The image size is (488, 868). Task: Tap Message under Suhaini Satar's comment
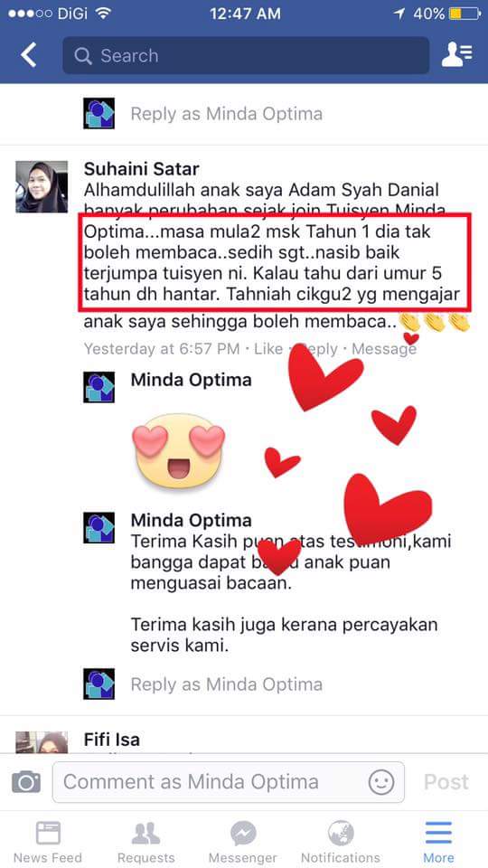point(384,349)
